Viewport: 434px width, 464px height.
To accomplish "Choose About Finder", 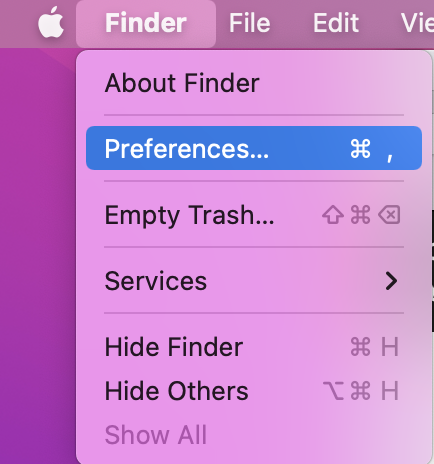I will tap(182, 83).
